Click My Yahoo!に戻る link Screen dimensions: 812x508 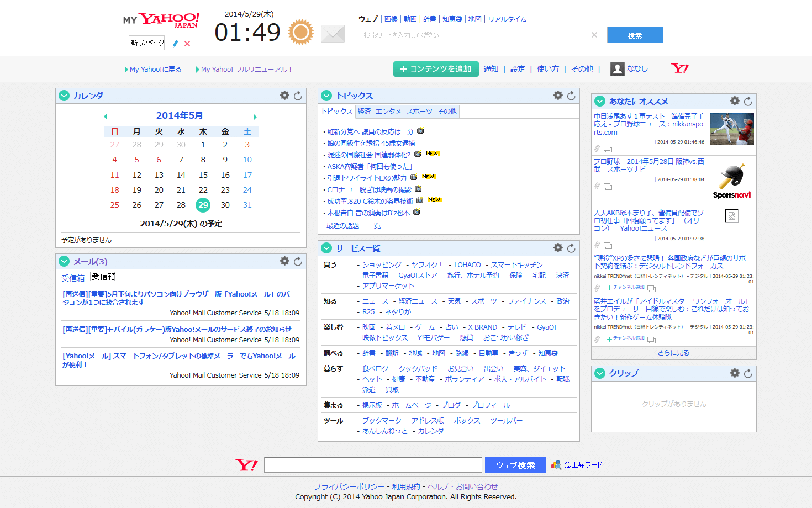coord(155,70)
